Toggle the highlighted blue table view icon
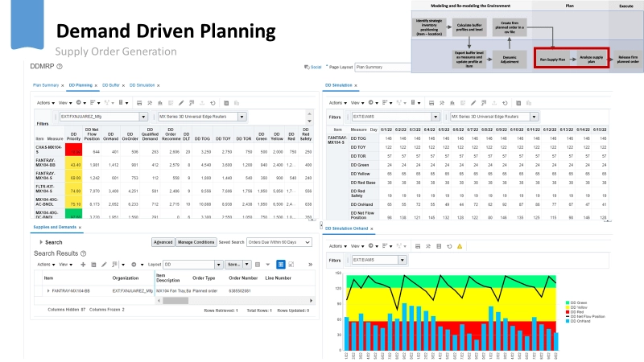The height and width of the screenshot is (362, 644). pos(280,264)
